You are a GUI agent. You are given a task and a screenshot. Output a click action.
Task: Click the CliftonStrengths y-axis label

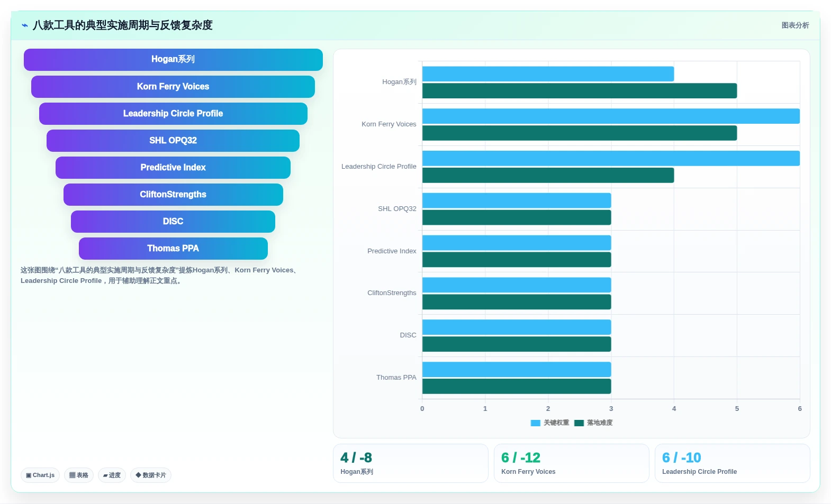coord(392,293)
